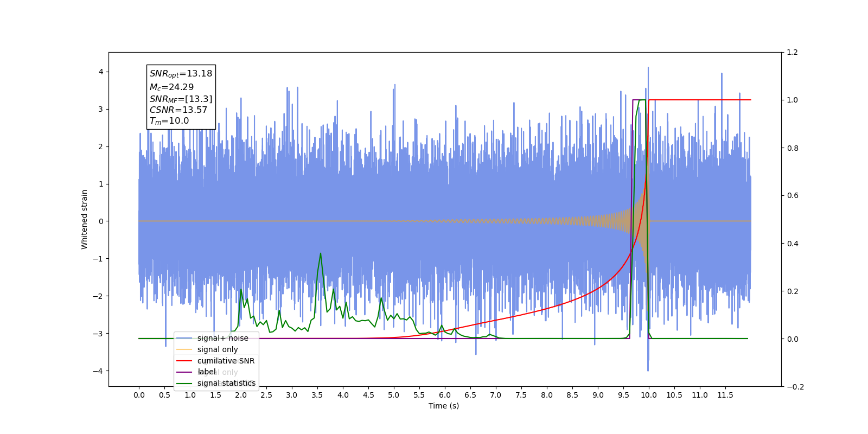Viewport: 868px width, 434px height.
Task: Click the 3.5 tick on the time axis
Action: click(317, 395)
